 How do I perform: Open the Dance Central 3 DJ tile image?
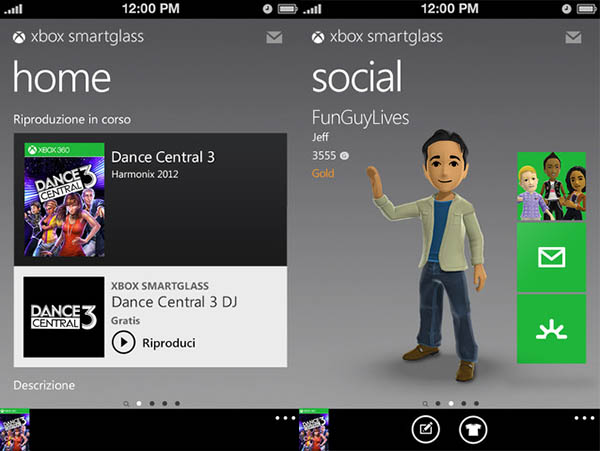tap(64, 317)
